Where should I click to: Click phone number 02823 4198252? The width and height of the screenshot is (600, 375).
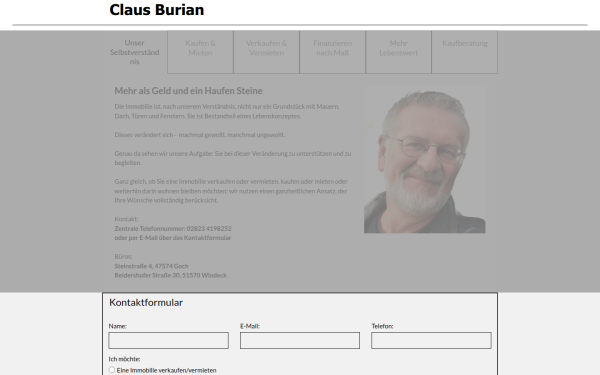coord(209,228)
